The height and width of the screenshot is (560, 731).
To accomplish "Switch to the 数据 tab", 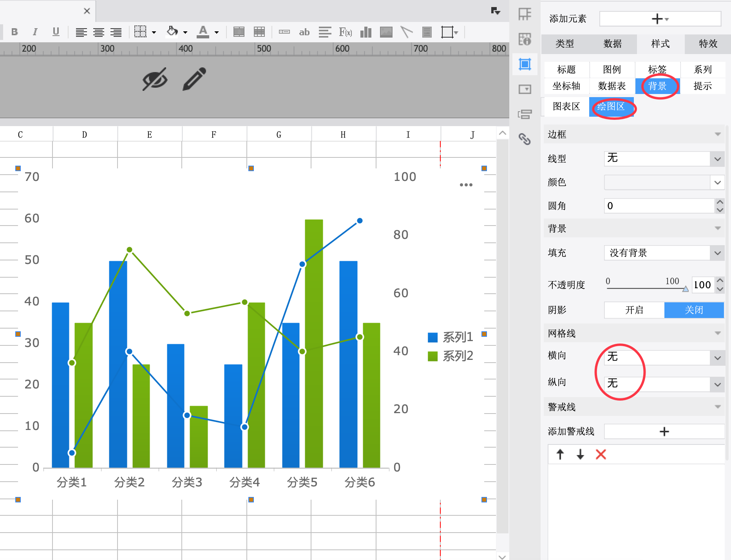I will pos(612,44).
